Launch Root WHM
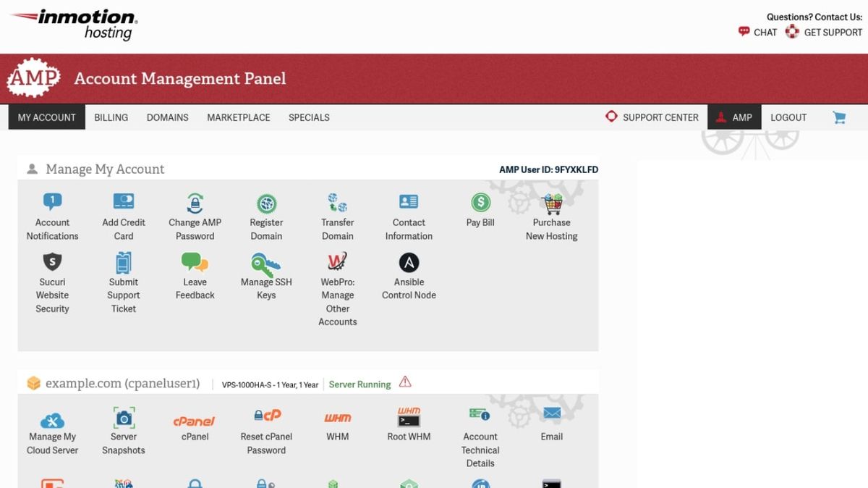The image size is (868, 488). (409, 418)
